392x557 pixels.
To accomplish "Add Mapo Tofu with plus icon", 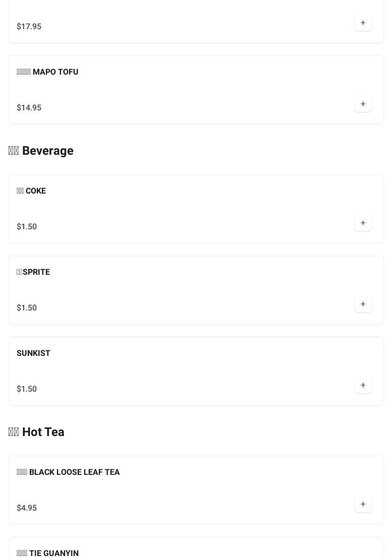I will [x=363, y=104].
